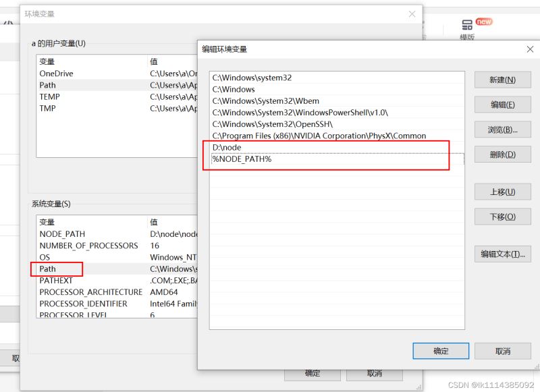Open folder browser with 浏览(B)...

tap(502, 130)
